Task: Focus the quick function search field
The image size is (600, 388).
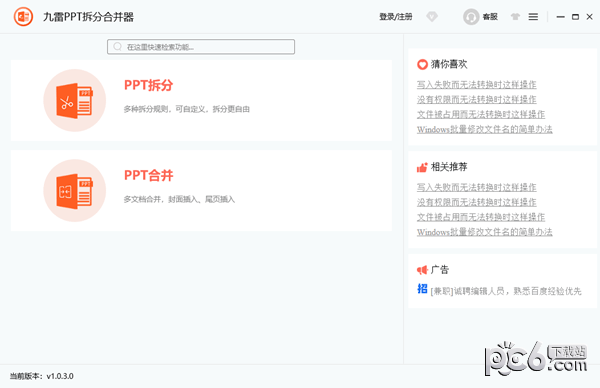Action: 201,47
